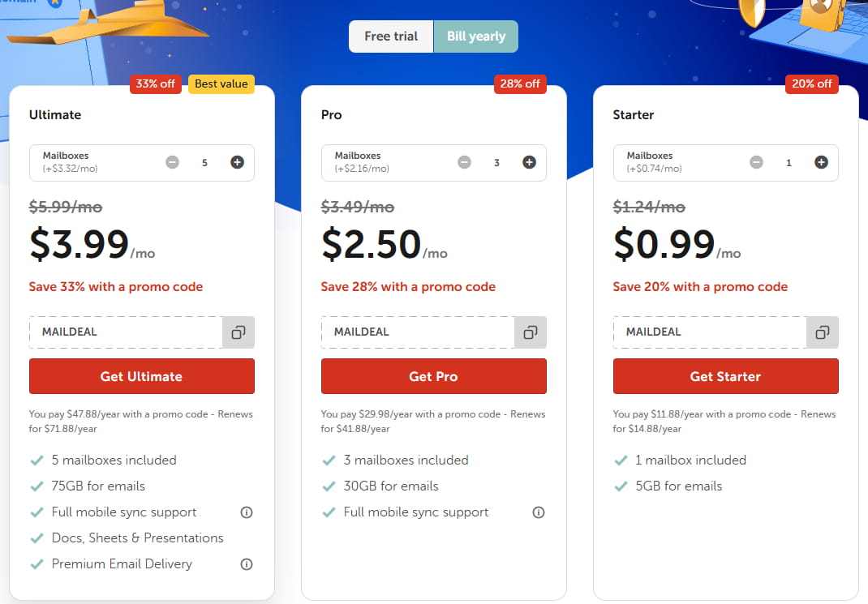Add a mailbox to the Pro plan
This screenshot has width=868, height=604.
click(x=529, y=162)
